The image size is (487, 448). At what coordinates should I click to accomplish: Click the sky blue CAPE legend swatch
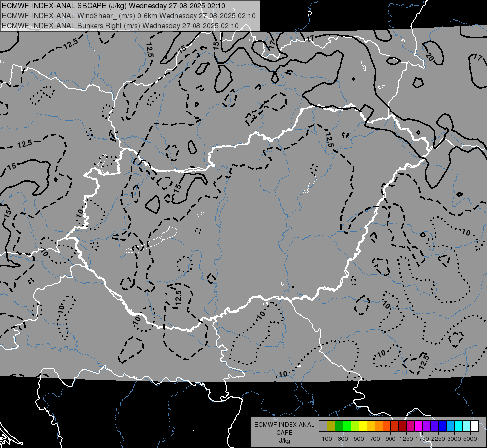(450, 426)
